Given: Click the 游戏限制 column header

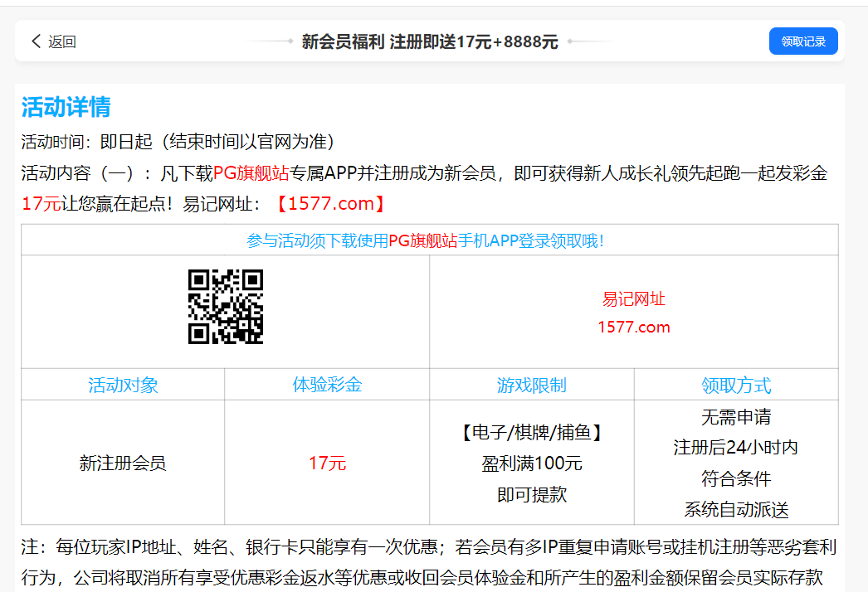Looking at the screenshot, I should (531, 385).
